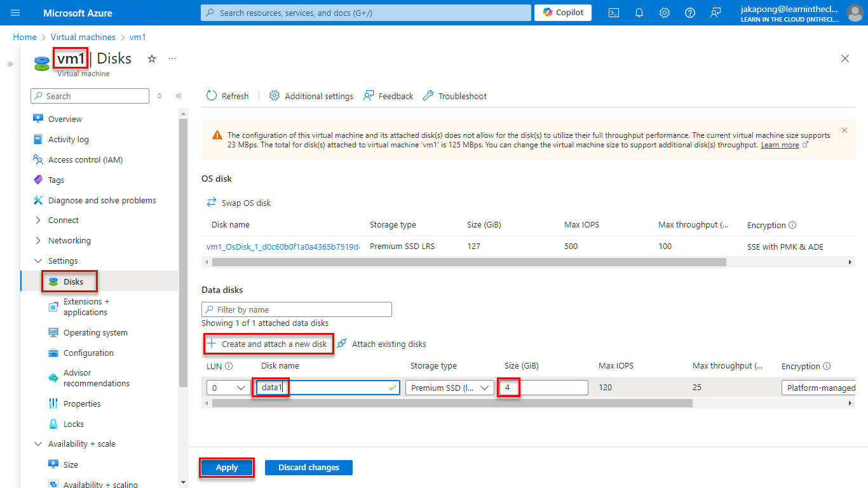This screenshot has width=868, height=488.
Task: Open portal settings gear icon
Action: [665, 13]
